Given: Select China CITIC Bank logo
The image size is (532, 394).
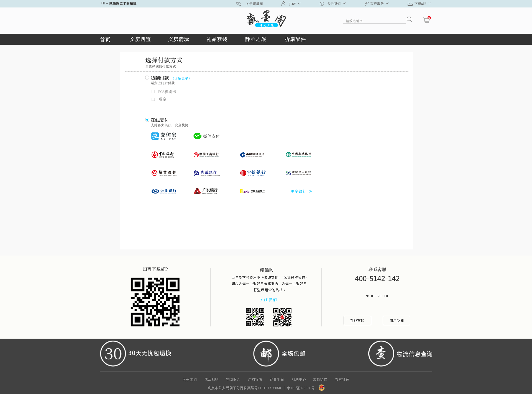Looking at the screenshot, I should coord(252,173).
